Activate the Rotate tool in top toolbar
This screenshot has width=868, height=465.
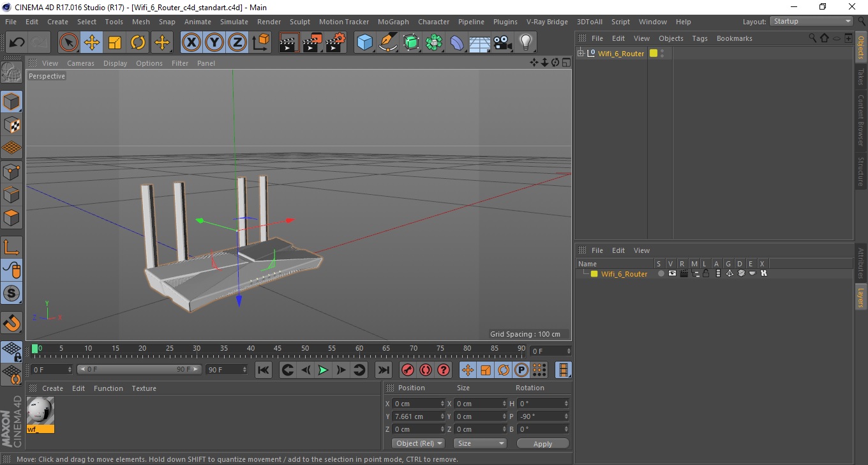click(138, 43)
